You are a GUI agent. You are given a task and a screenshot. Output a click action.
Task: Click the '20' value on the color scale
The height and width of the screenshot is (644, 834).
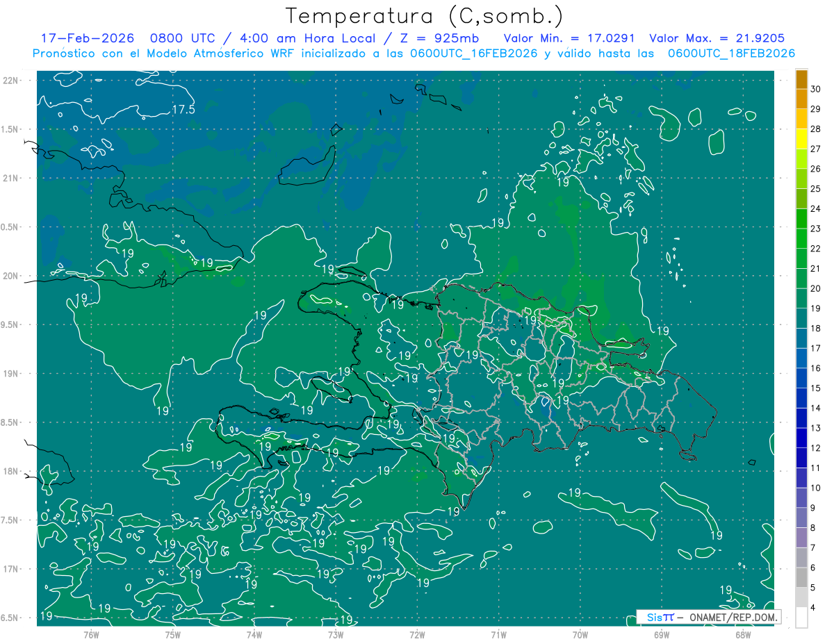pyautogui.click(x=816, y=288)
